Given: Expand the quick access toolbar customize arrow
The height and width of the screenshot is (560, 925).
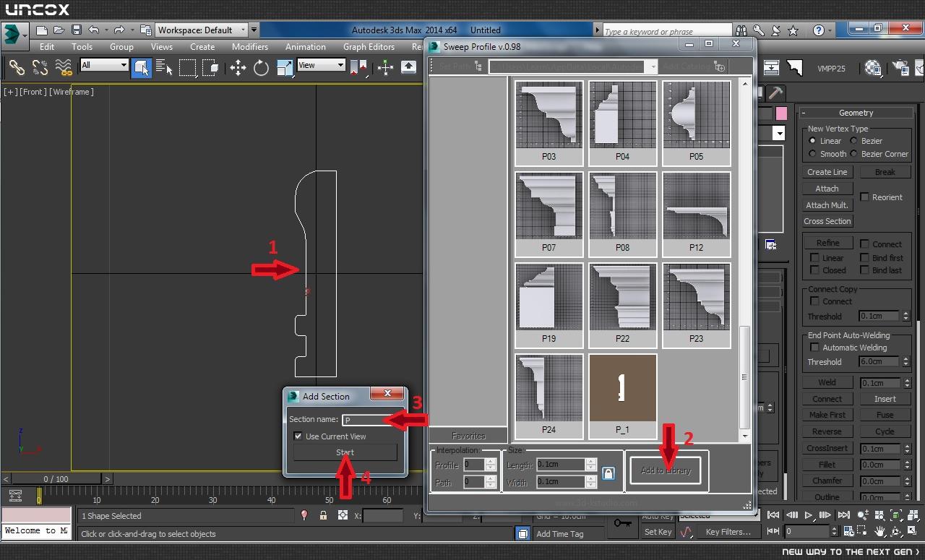Looking at the screenshot, I should tap(254, 30).
